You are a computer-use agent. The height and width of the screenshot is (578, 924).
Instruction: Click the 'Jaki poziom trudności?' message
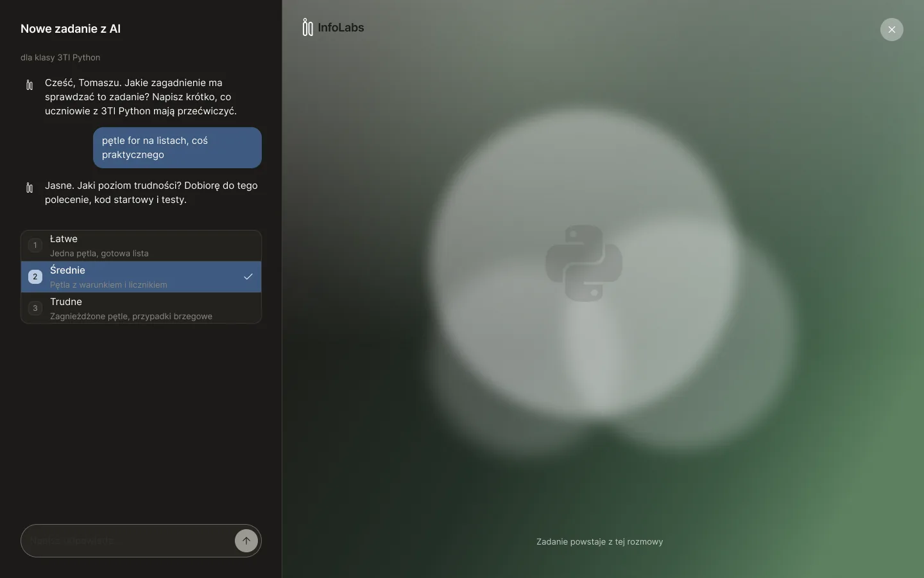pyautogui.click(x=151, y=193)
